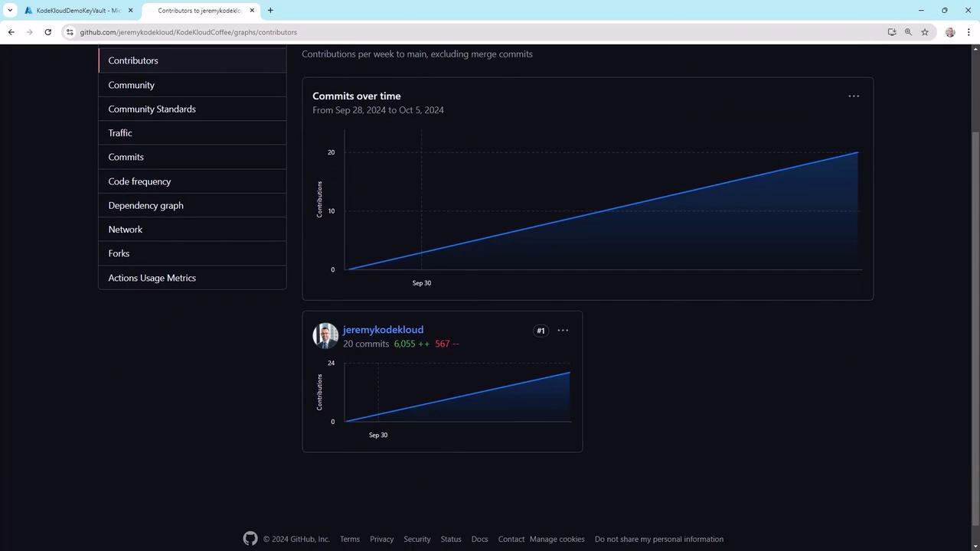Open Dependency graph page
Screen dimensions: 980x551
point(192,205)
